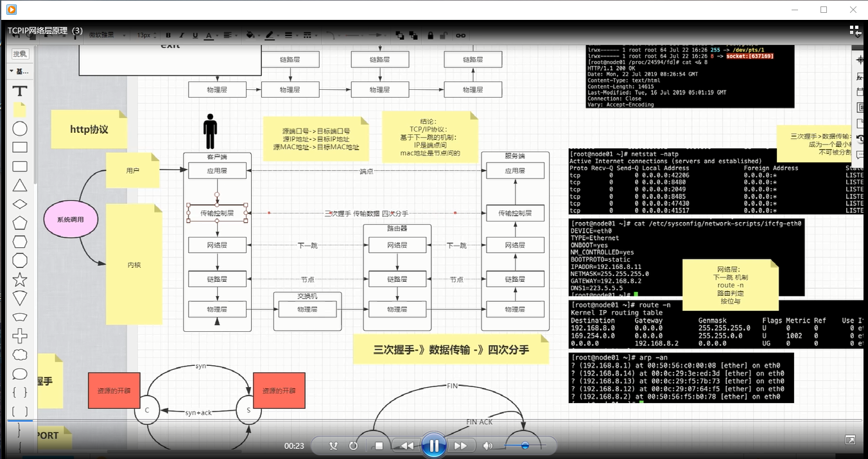
Task: Click the 00:23 elapsed time display
Action: (294, 446)
